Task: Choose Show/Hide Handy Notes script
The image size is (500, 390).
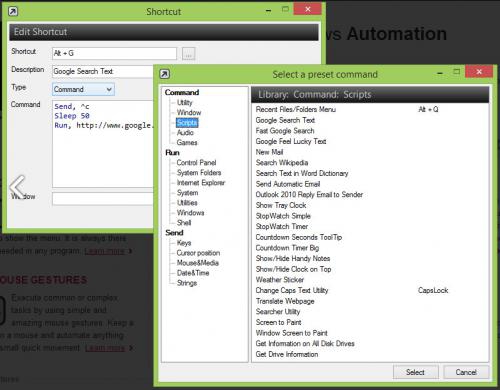Action: pyautogui.click(x=293, y=258)
